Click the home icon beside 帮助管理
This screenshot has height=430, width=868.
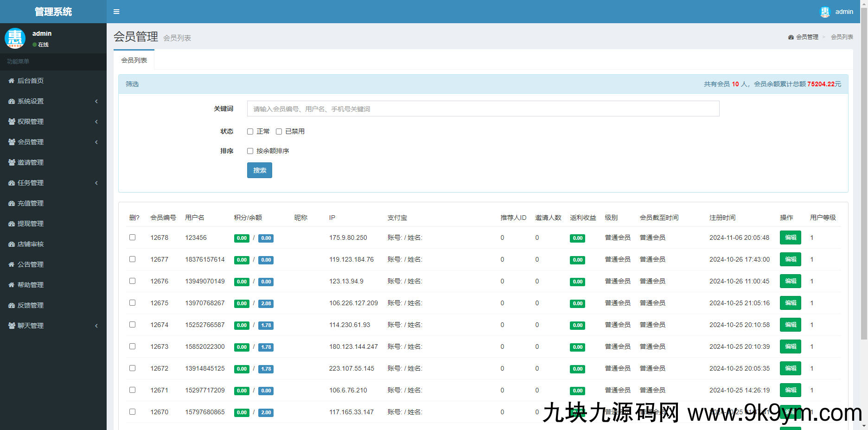(x=12, y=285)
